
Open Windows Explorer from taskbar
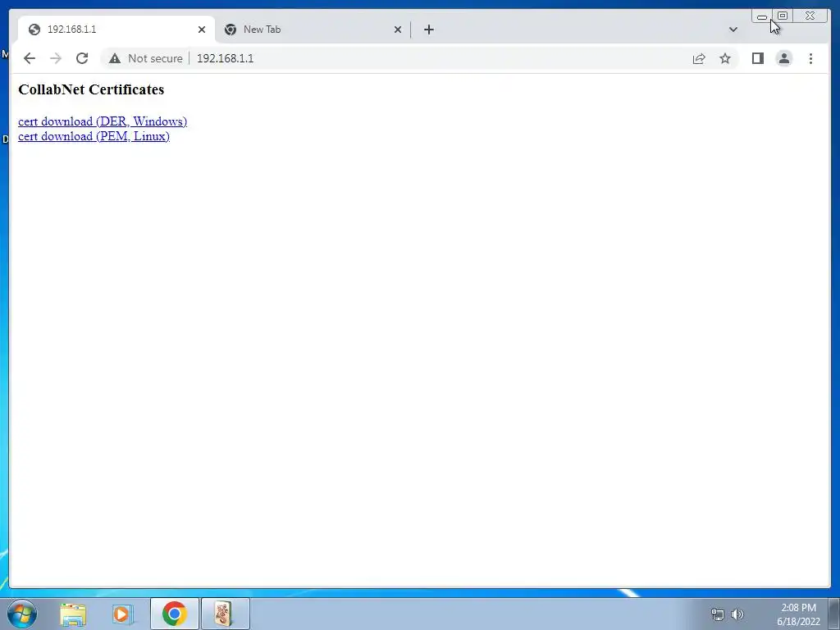point(73,614)
